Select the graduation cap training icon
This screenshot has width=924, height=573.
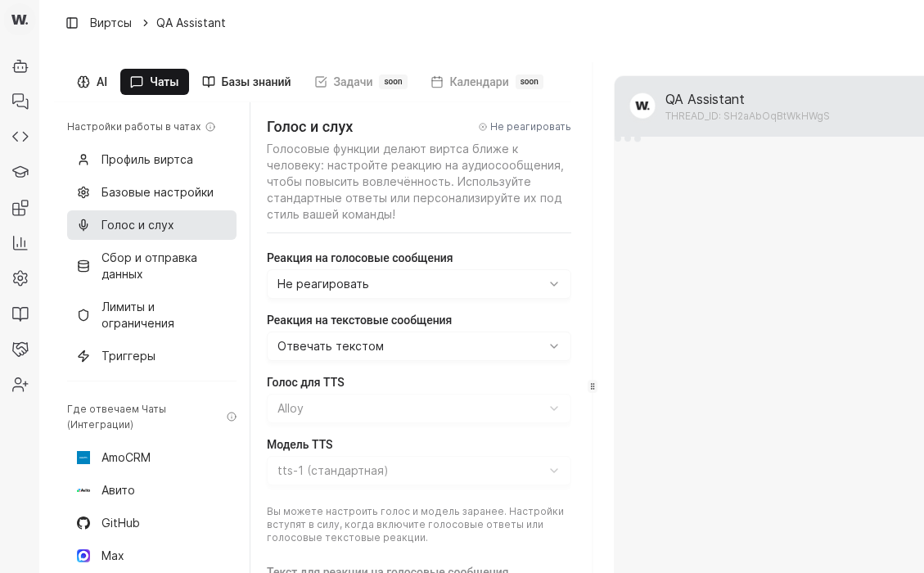[20, 172]
